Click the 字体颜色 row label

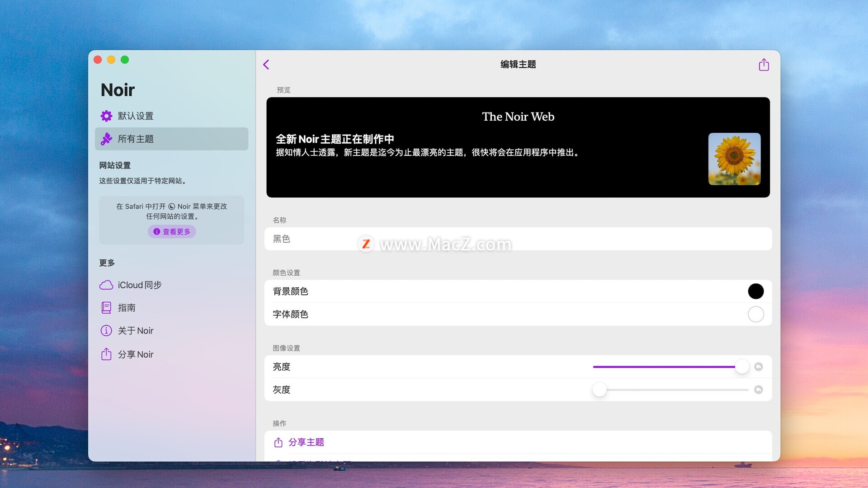click(290, 314)
